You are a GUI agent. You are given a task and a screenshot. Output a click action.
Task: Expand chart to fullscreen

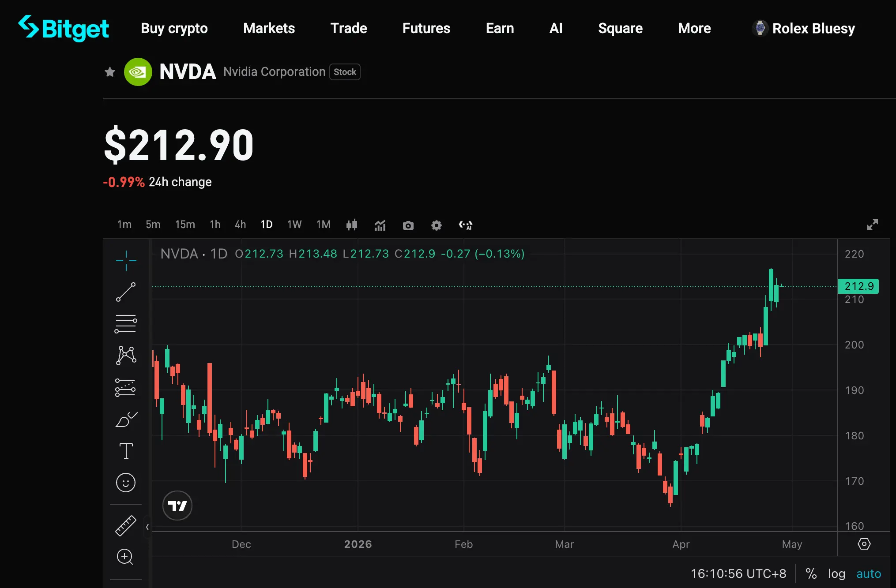[x=872, y=225]
